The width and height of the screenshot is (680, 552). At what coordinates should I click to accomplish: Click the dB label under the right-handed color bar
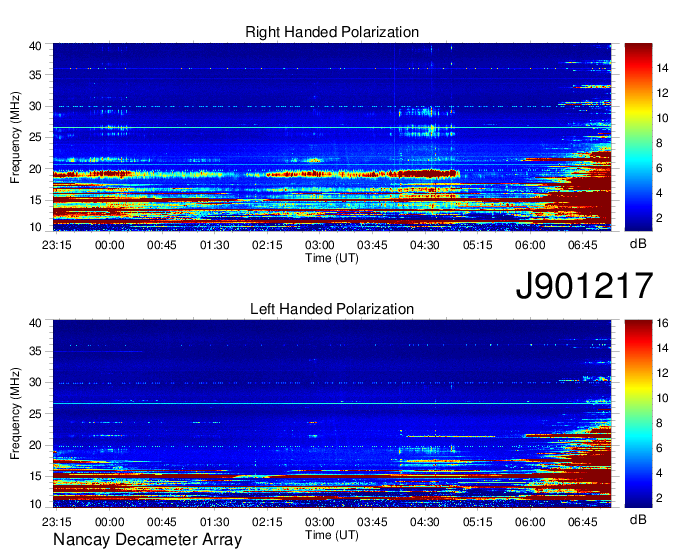point(638,244)
